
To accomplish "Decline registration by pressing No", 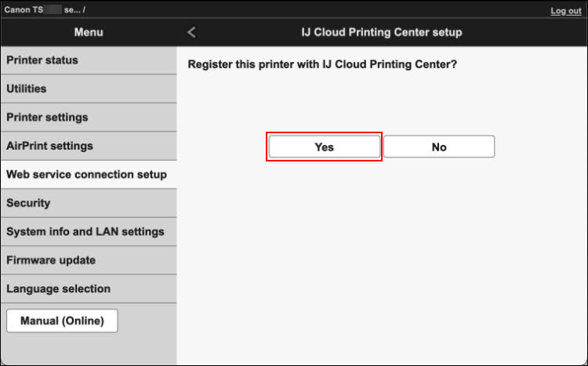I will pyautogui.click(x=439, y=147).
